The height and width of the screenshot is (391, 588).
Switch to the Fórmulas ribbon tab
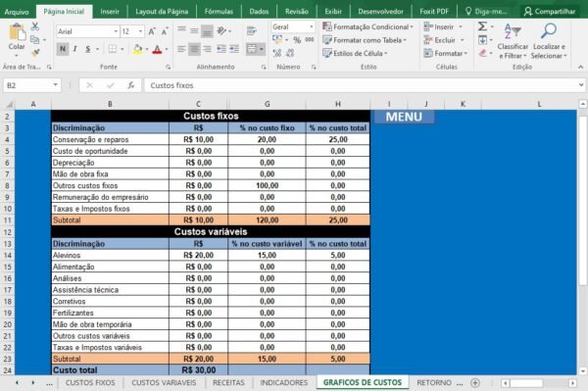tap(219, 11)
